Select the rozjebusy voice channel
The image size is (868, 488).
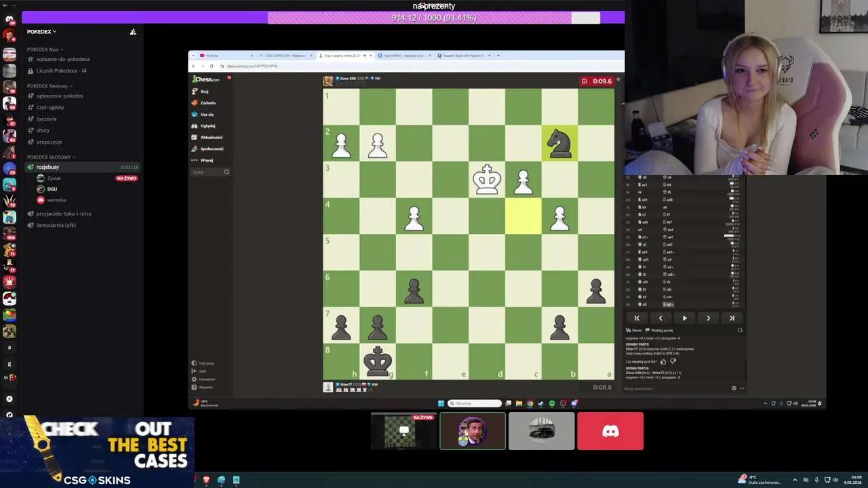pos(81,167)
